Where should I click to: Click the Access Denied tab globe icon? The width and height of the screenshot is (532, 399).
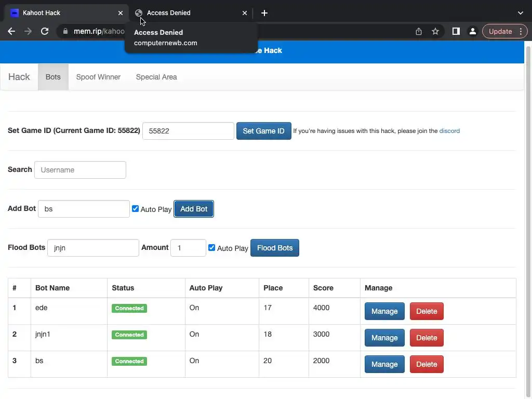click(x=138, y=13)
